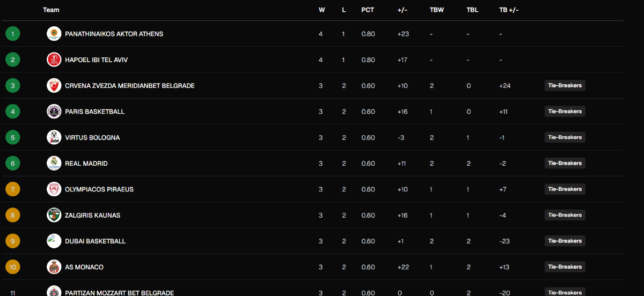Click the Crvena Zvezda team logo
Viewport: 644px width, 296px height.
[x=54, y=86]
